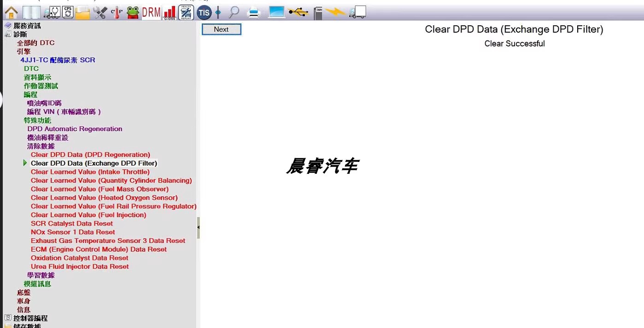The width and height of the screenshot is (644, 328).
Task: Open the service manual book icon
Action: (x=31, y=12)
